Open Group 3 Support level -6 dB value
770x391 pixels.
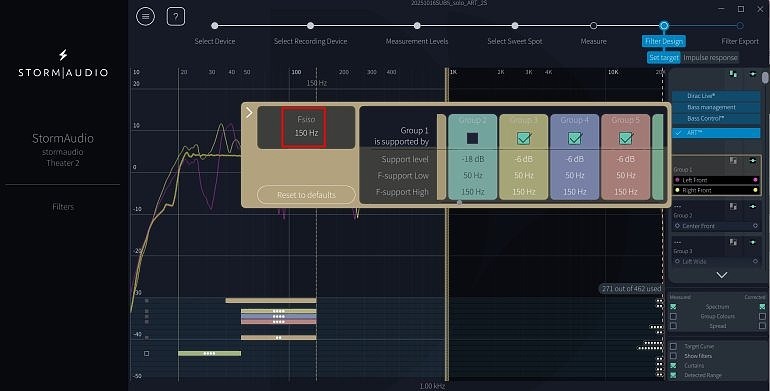point(524,159)
